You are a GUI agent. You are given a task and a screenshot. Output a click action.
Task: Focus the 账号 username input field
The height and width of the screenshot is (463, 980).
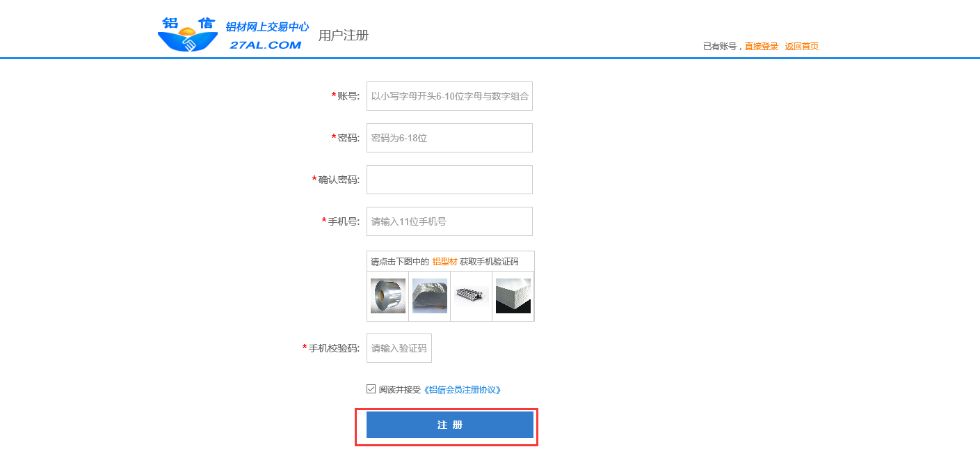pyautogui.click(x=449, y=96)
